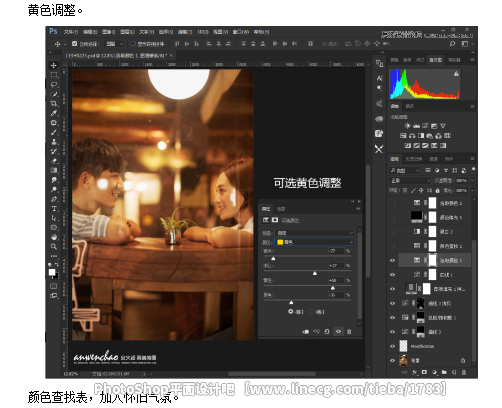This screenshot has height=408, width=502.
Task: Select the Zoom tool
Action: pos(53,247)
